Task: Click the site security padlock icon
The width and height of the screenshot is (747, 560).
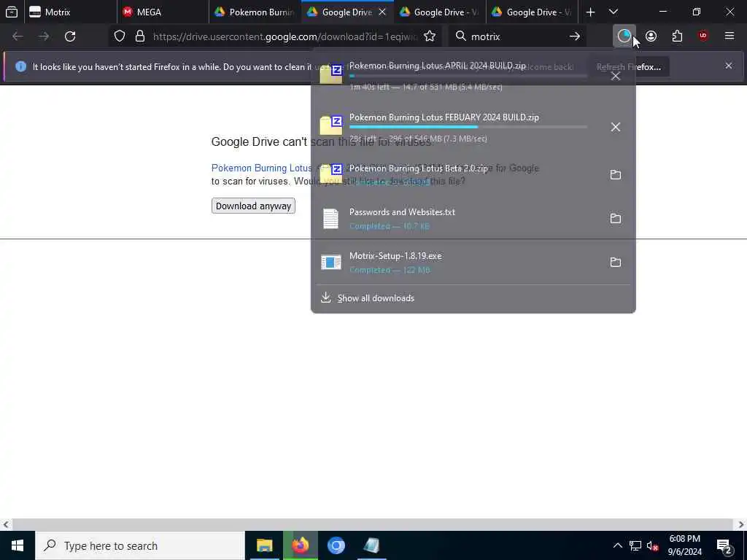Action: 139,36
